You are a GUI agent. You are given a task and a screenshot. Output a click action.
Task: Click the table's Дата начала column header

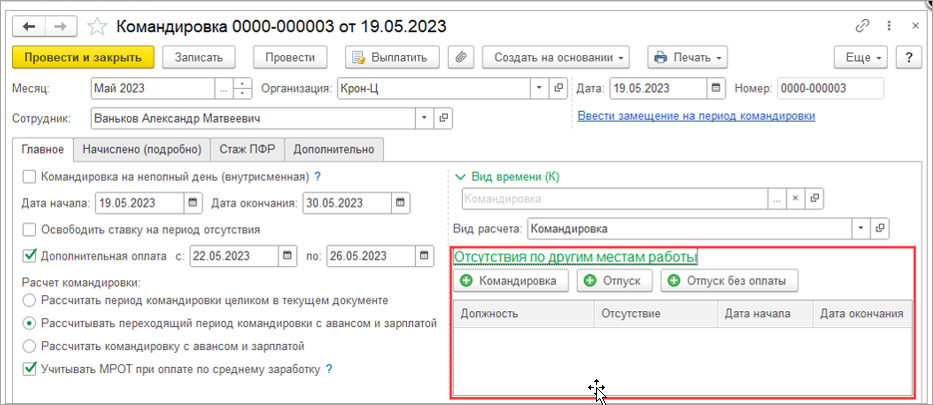[766, 313]
